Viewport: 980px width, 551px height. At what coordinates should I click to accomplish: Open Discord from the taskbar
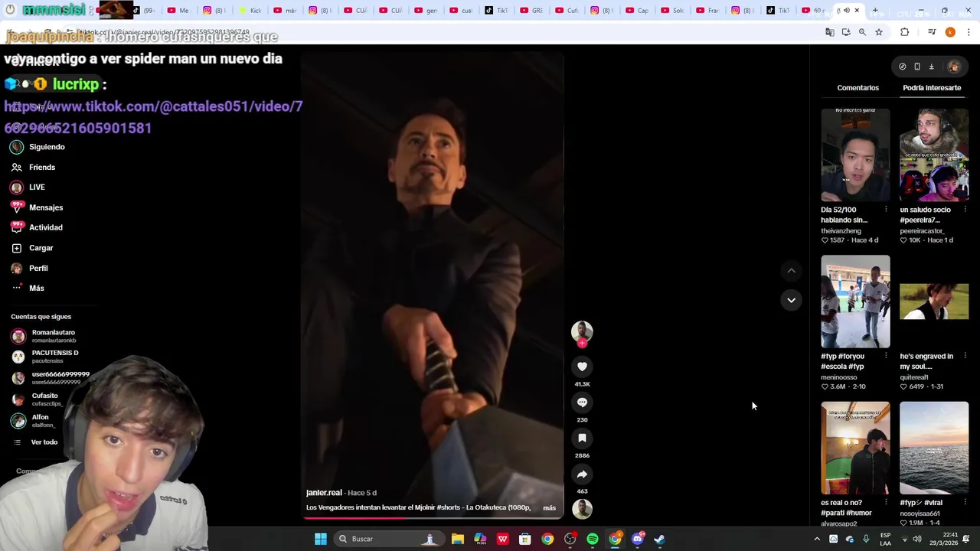[x=637, y=539]
